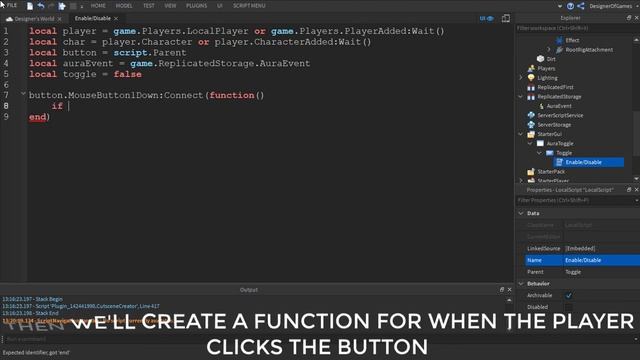Click the help question mark icon
Image resolution: width=640 pixels, height=360 pixels.
point(570,6)
